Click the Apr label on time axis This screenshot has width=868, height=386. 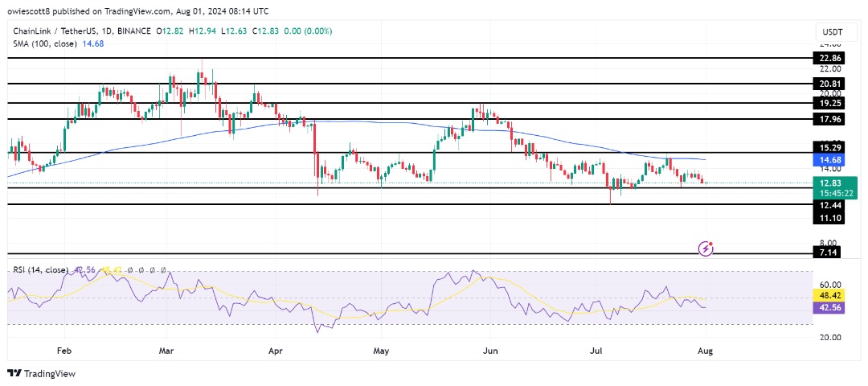point(275,351)
